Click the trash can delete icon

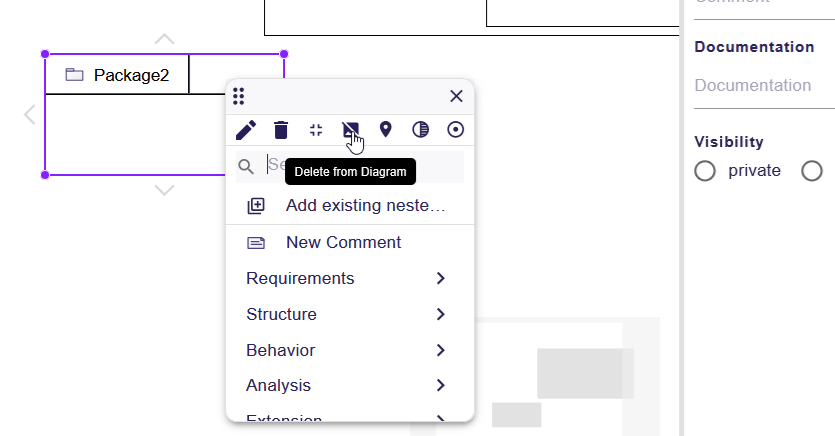(x=281, y=130)
